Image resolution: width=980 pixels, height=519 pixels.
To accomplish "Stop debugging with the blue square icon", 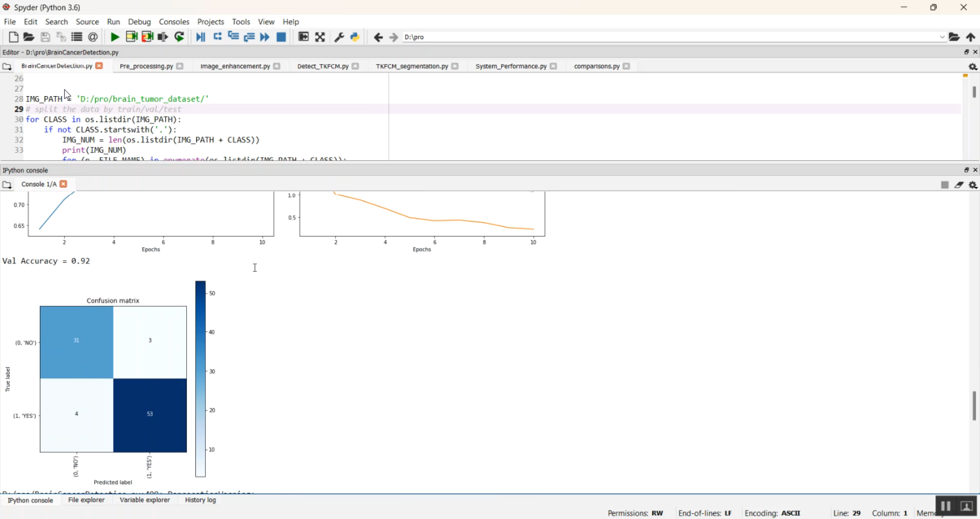I will tap(281, 37).
